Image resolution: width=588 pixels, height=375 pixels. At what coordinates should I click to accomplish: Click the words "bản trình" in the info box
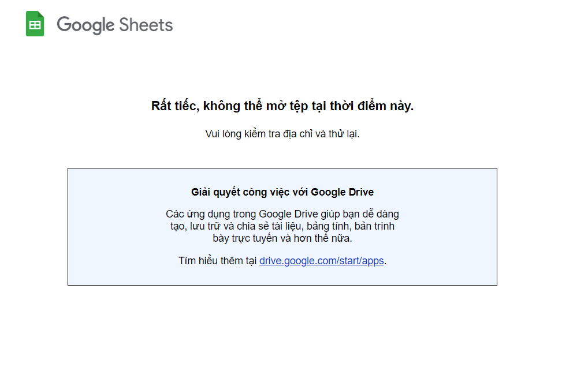[x=376, y=226]
